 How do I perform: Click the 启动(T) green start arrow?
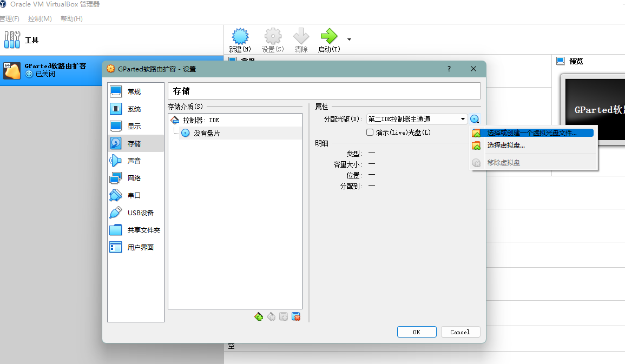pos(329,36)
